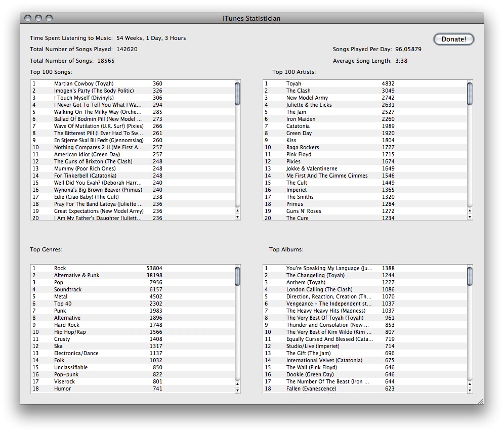Screen dimensions: 504x432
Task: Select artist The Smiths
Action: pyautogui.click(x=365, y=197)
